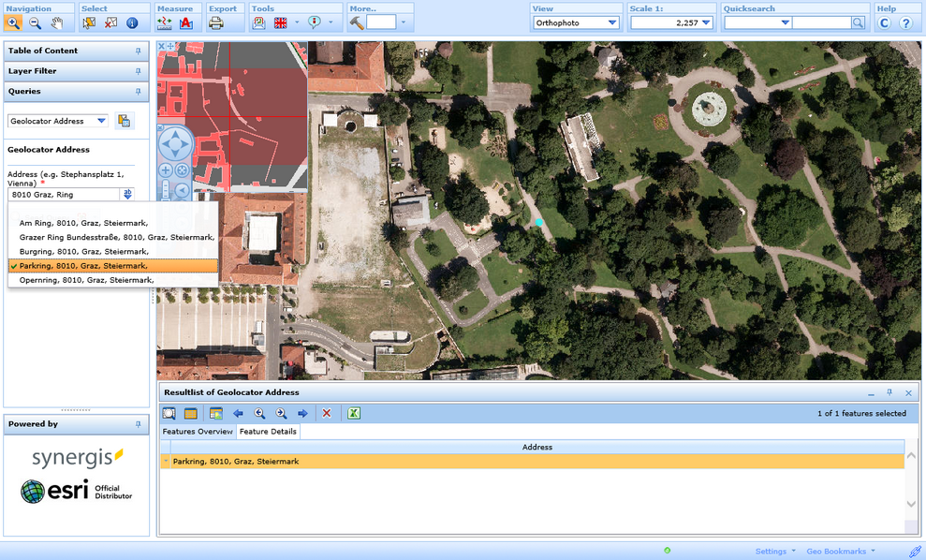
Task: Go to next result arrow
Action: [x=302, y=413]
